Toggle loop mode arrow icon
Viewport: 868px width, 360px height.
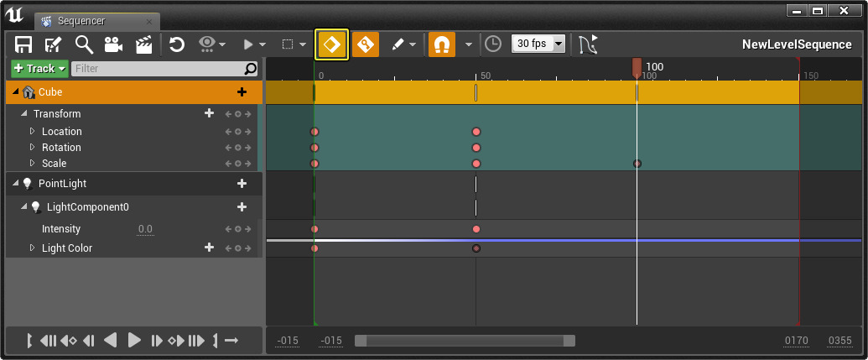pyautogui.click(x=231, y=340)
